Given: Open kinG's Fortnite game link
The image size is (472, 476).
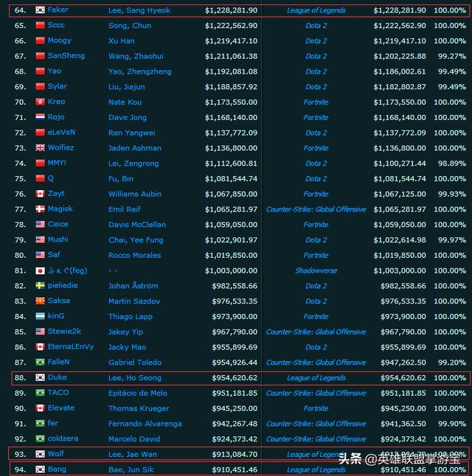Looking at the screenshot, I should tap(316, 316).
